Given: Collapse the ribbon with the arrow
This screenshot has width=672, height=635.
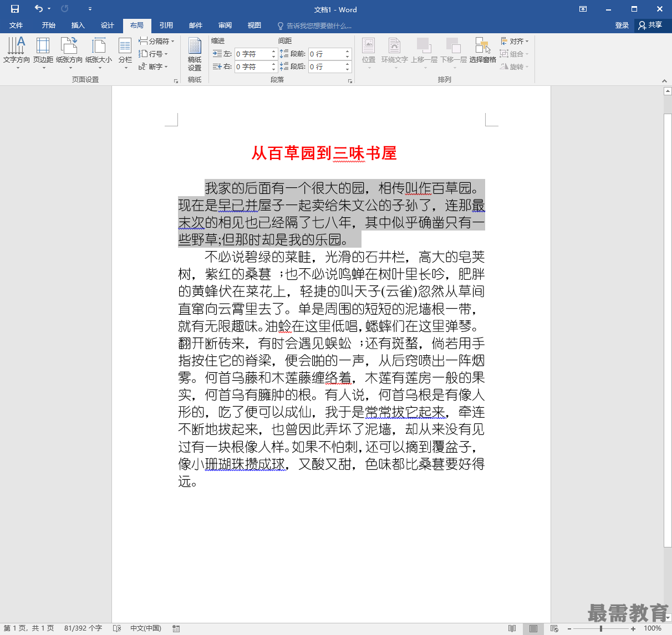Looking at the screenshot, I should [664, 81].
